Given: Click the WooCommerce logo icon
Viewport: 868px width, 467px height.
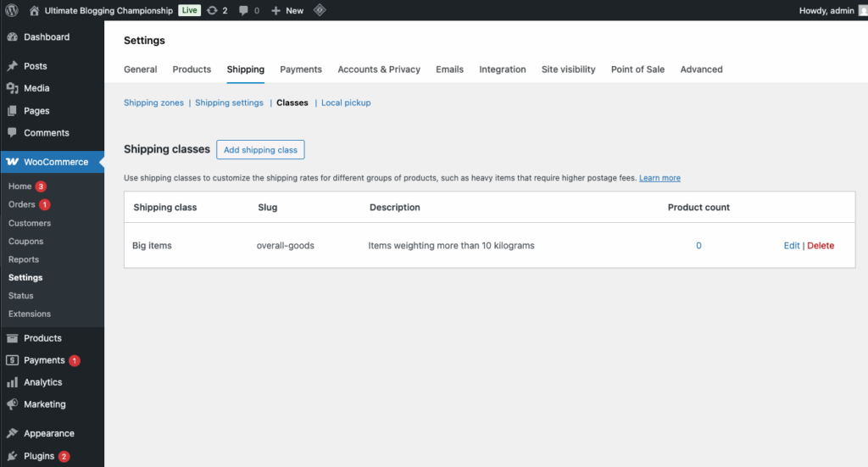Looking at the screenshot, I should coord(12,162).
